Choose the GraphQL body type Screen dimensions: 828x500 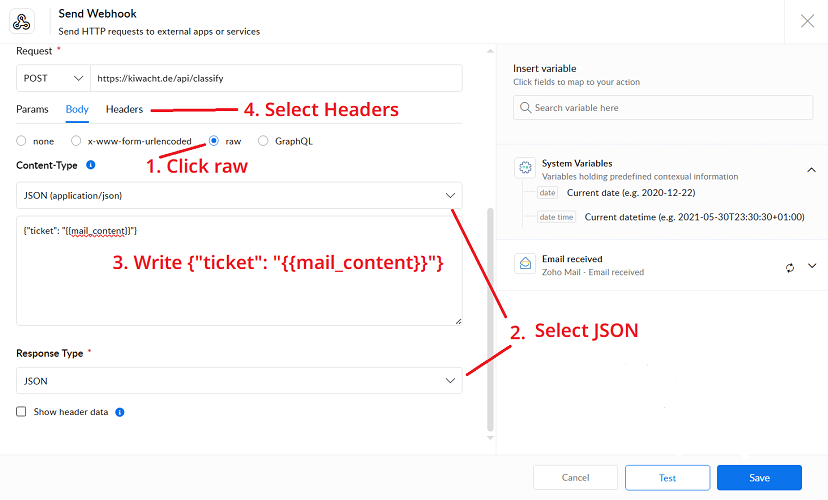point(264,141)
